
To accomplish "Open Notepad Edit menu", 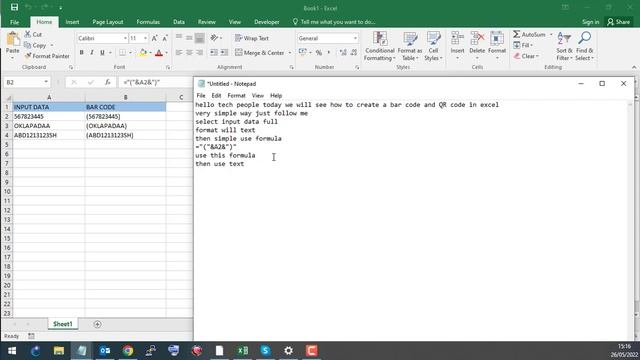I will 216,96.
